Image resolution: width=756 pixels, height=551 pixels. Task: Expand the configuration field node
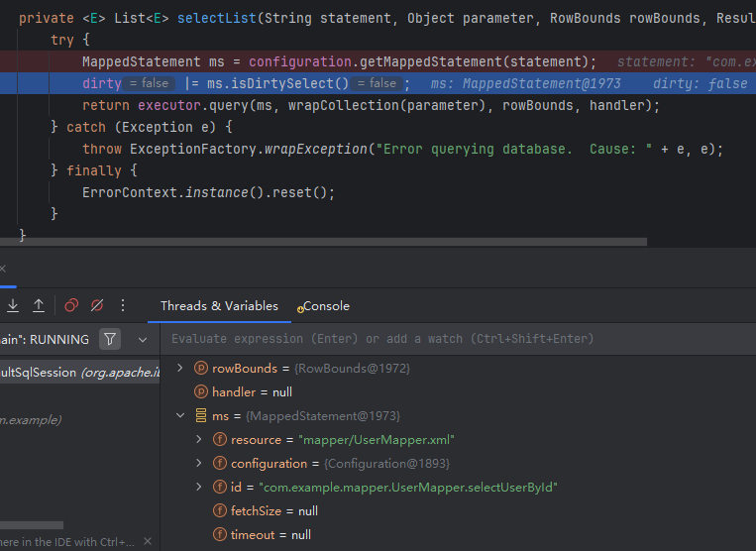pyautogui.click(x=198, y=463)
